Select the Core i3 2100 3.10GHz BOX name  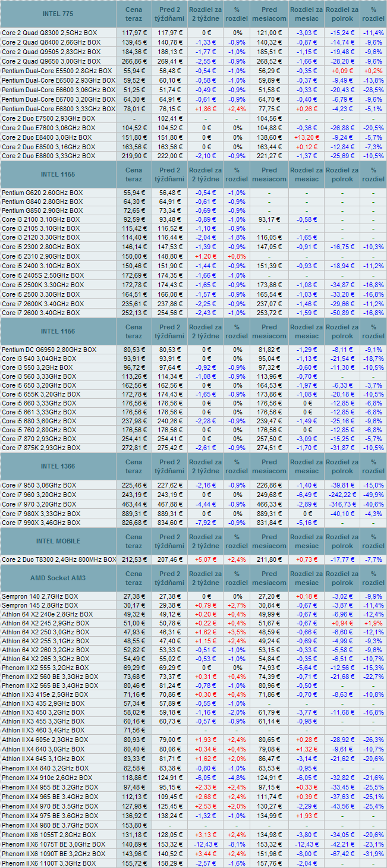coord(40,220)
